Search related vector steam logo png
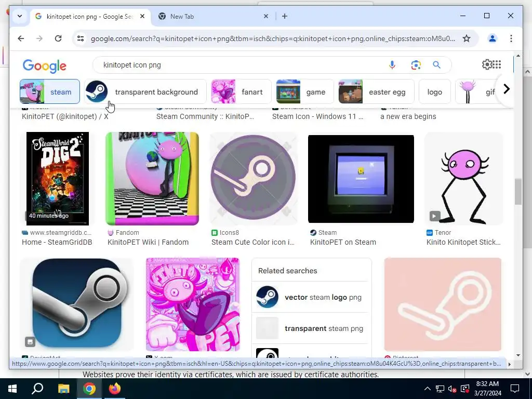Image resolution: width=532 pixels, height=399 pixels. coord(310,297)
